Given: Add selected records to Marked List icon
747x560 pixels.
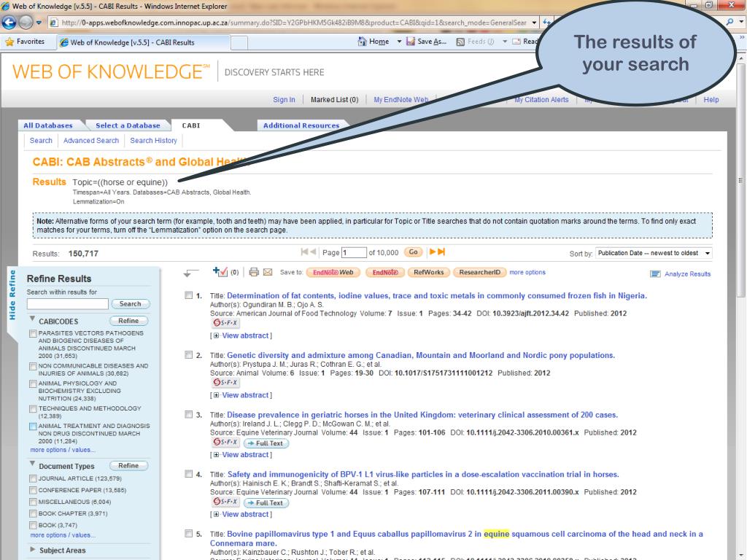Looking at the screenshot, I should click(220, 272).
